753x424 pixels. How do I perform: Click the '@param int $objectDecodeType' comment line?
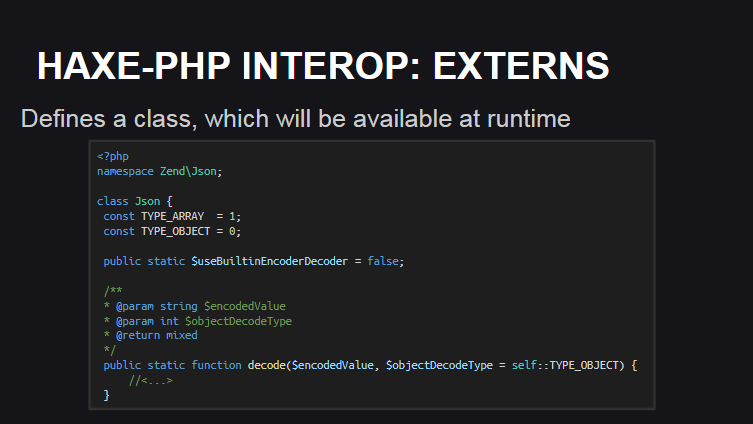point(197,321)
